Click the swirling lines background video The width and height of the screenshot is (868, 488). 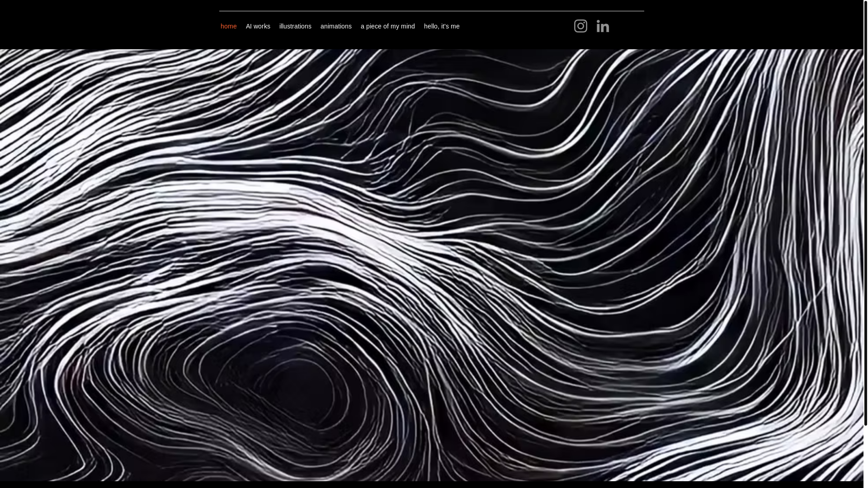pyautogui.click(x=431, y=265)
